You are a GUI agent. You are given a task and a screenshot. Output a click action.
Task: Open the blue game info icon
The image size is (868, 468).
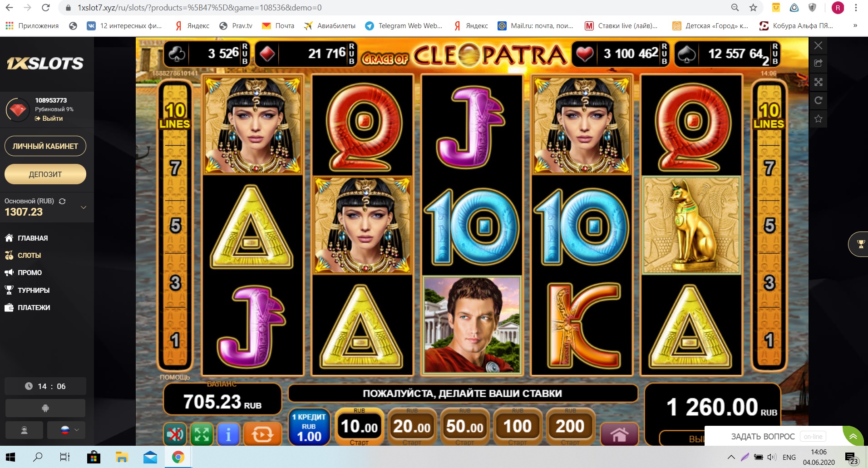tap(228, 434)
